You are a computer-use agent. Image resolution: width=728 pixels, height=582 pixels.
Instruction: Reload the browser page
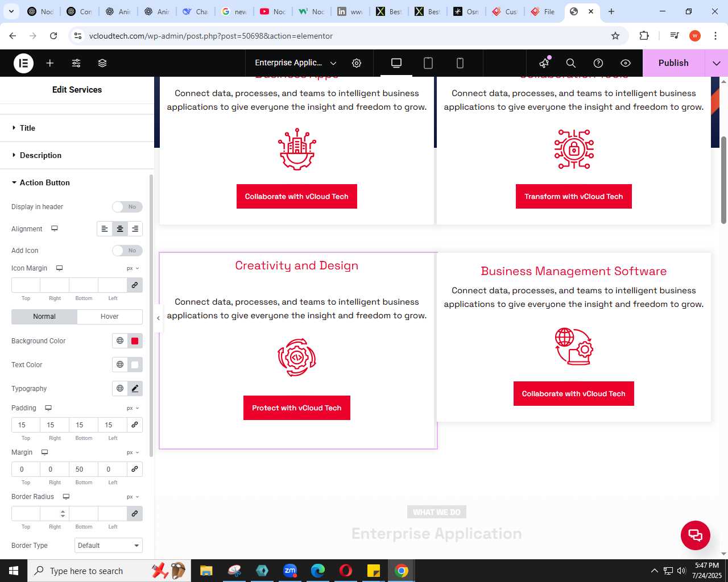tap(53, 36)
